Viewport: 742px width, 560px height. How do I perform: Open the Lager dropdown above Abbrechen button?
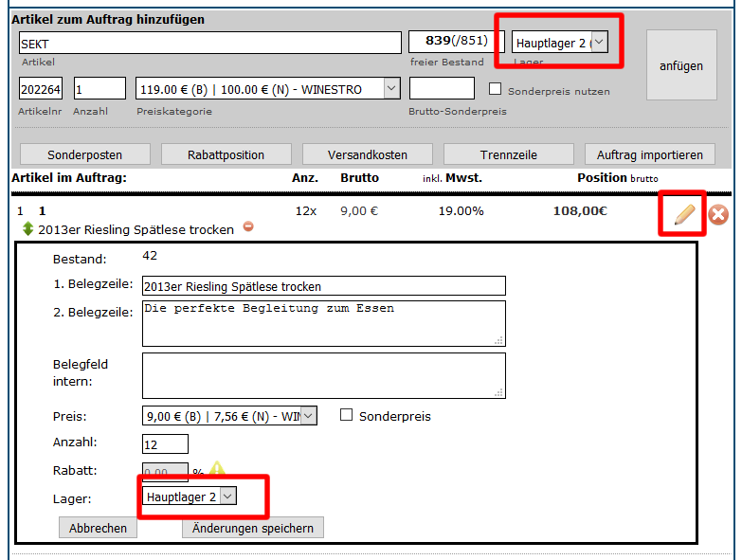click(190, 497)
